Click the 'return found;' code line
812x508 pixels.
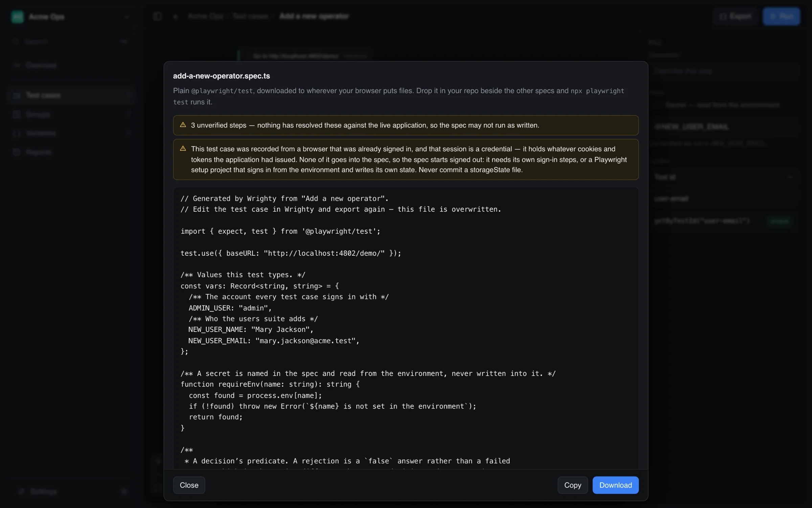(216, 417)
